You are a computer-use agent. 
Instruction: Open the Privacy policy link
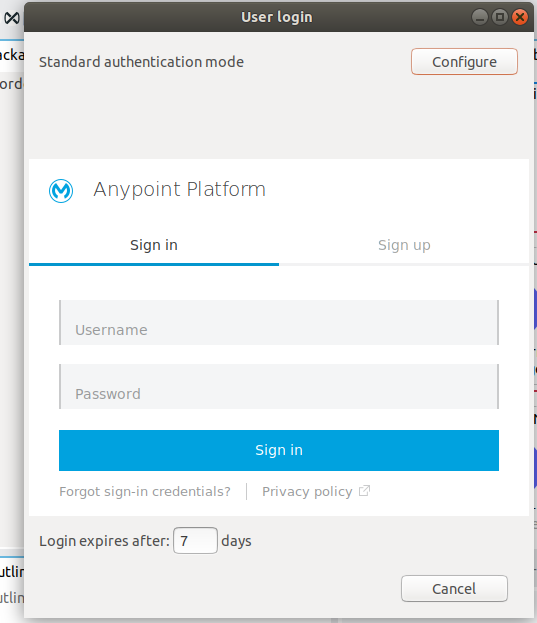coord(307,491)
